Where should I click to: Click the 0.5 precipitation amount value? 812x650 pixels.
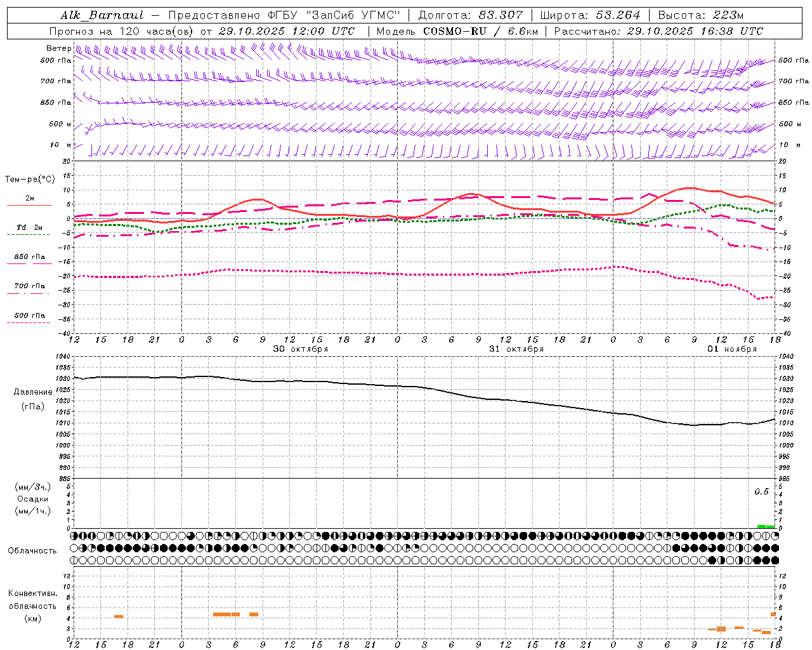[x=761, y=492]
